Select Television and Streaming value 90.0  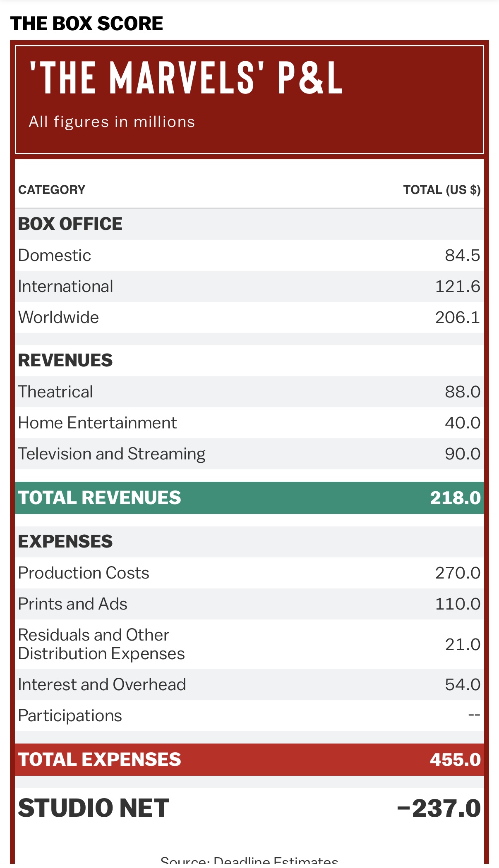pyautogui.click(x=463, y=454)
